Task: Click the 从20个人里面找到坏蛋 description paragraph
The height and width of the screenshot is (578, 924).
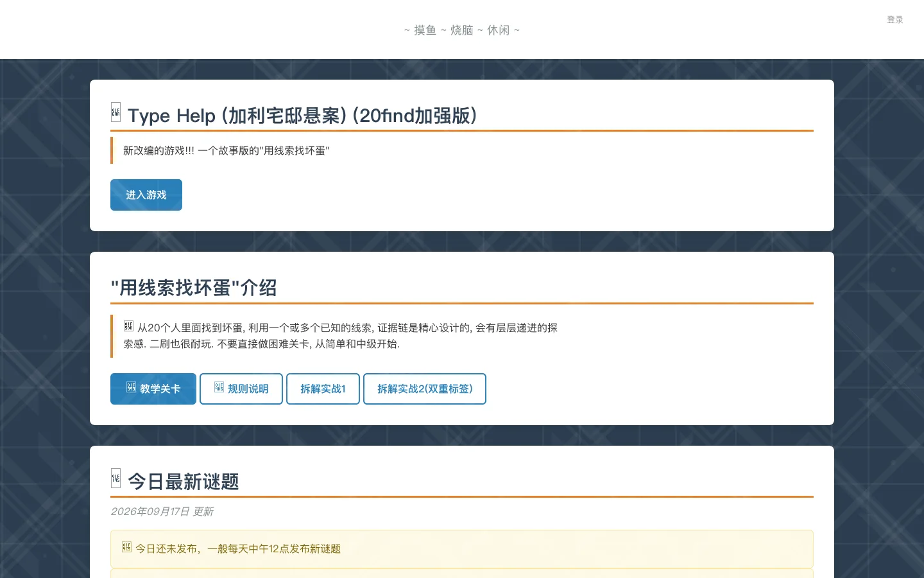Action: click(340, 336)
